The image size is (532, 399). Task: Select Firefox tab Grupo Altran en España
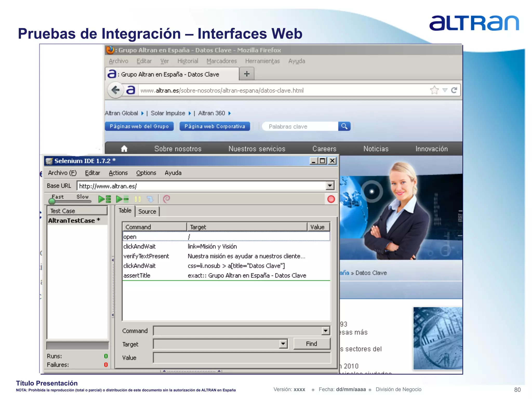click(172, 74)
